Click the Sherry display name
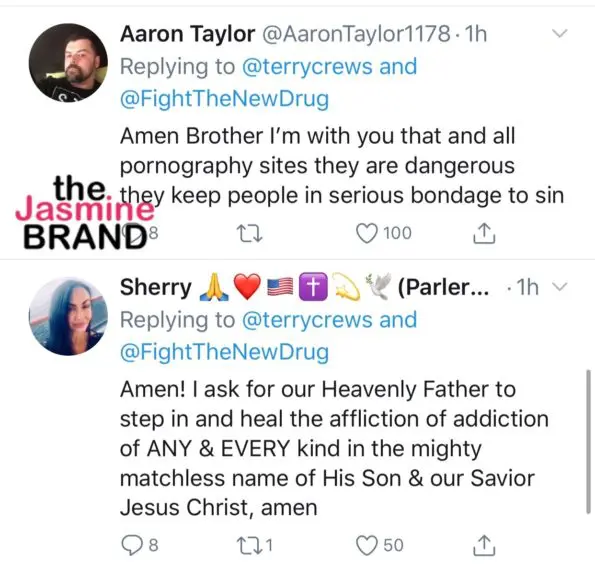 [x=156, y=287]
